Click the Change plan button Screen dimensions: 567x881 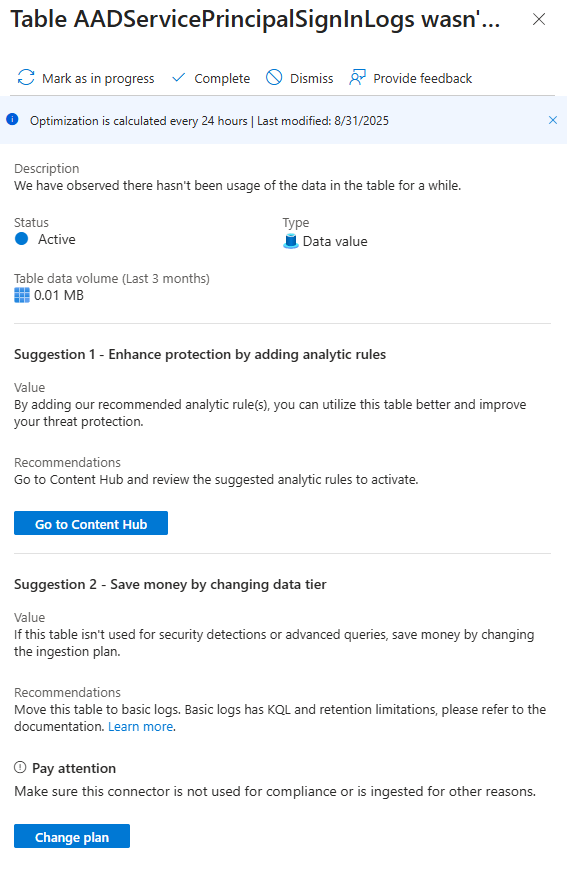(72, 836)
